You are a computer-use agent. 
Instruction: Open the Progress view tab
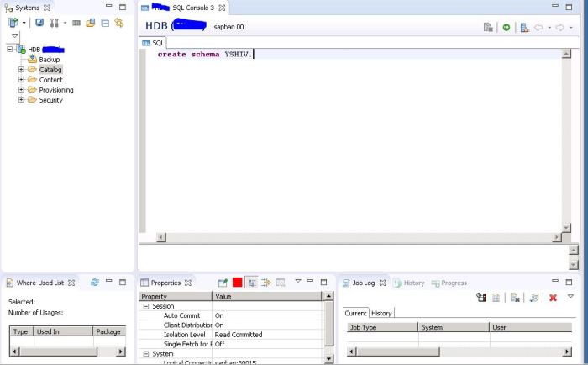tap(449, 283)
